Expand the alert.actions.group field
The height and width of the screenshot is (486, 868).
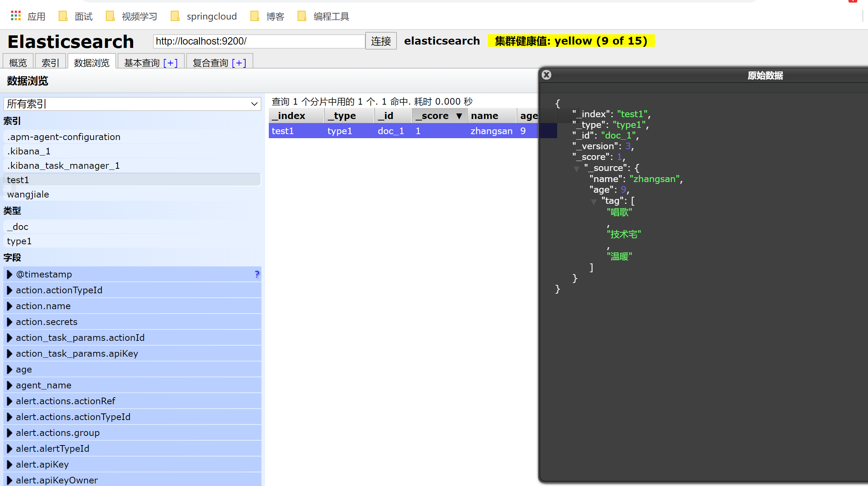click(x=10, y=433)
